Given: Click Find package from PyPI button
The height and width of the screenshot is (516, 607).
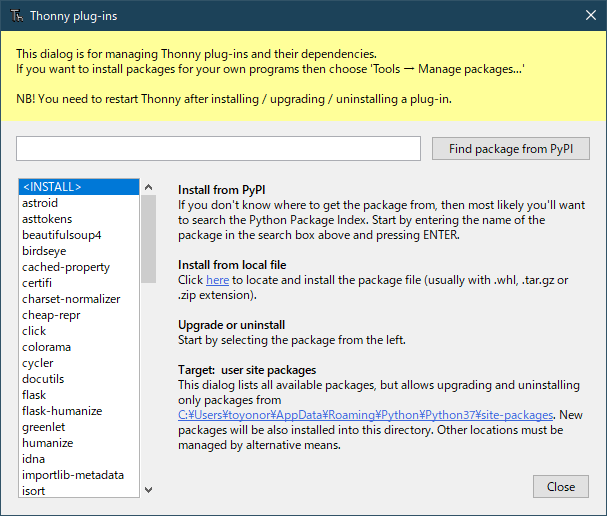Looking at the screenshot, I should (x=511, y=149).
